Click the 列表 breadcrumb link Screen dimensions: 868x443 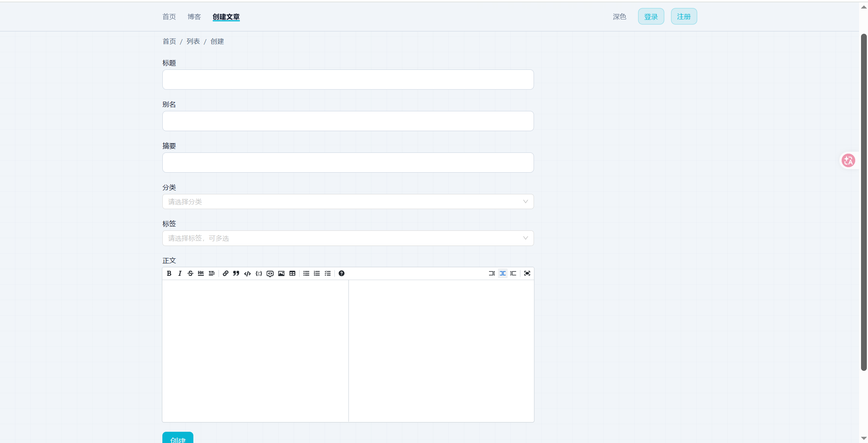coord(193,42)
